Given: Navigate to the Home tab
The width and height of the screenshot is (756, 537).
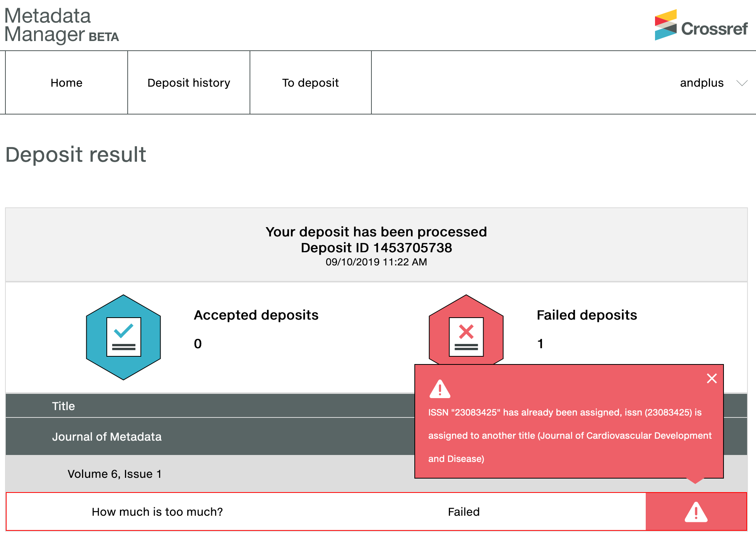Looking at the screenshot, I should tap(66, 82).
